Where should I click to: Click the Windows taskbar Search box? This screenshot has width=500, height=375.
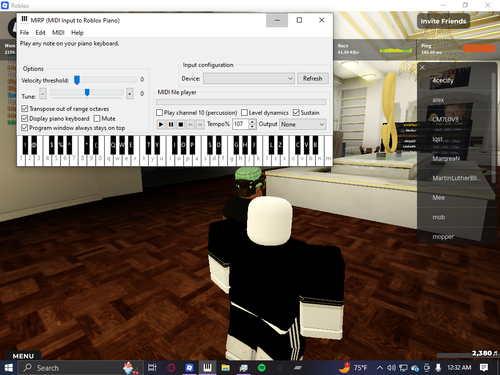pyautogui.click(x=80, y=368)
